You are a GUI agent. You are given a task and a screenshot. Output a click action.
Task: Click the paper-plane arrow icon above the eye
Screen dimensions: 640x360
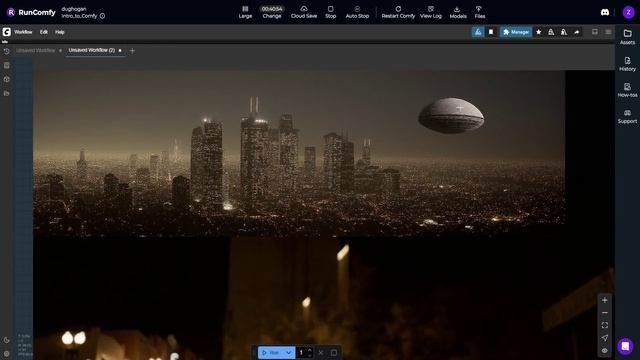[x=604, y=338]
